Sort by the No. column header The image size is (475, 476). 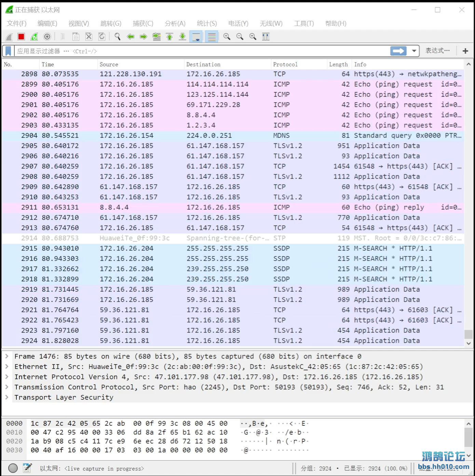pyautogui.click(x=21, y=64)
